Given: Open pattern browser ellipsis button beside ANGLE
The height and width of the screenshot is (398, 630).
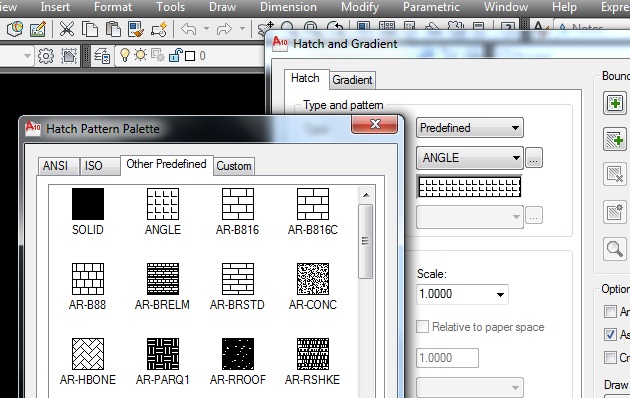Looking at the screenshot, I should pyautogui.click(x=534, y=157).
